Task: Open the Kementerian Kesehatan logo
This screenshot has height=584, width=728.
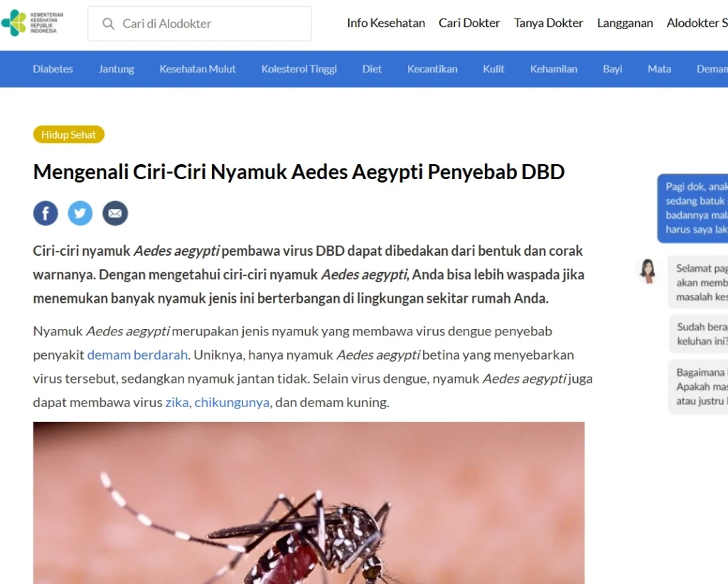Action: click(x=33, y=23)
